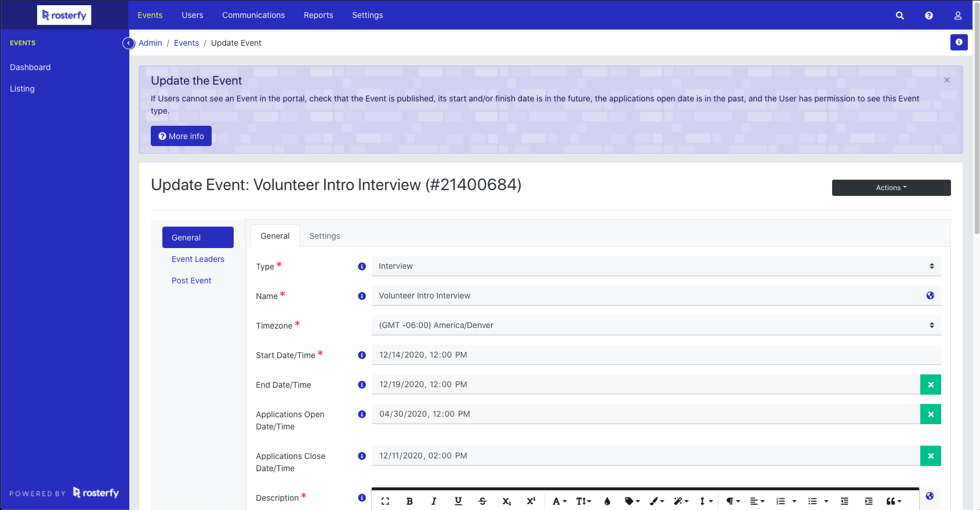Viewport: 980px width, 510px height.
Task: Open the line height dropdown
Action: pos(706,501)
